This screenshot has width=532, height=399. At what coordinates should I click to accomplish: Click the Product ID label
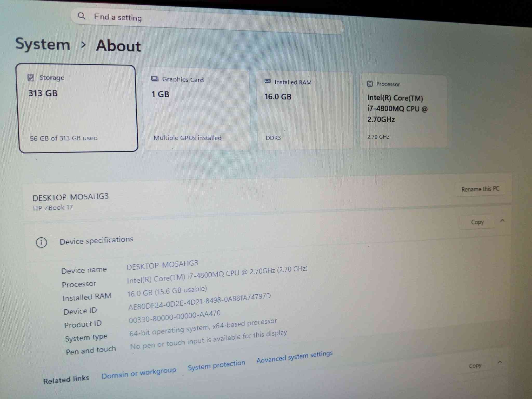point(83,324)
